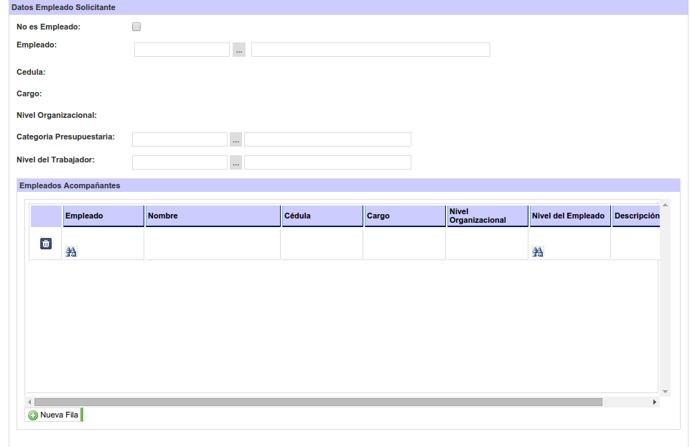Viewport: 690px width, 447px height.
Task: Toggle the No es Empleado checkbox
Action: (137, 27)
